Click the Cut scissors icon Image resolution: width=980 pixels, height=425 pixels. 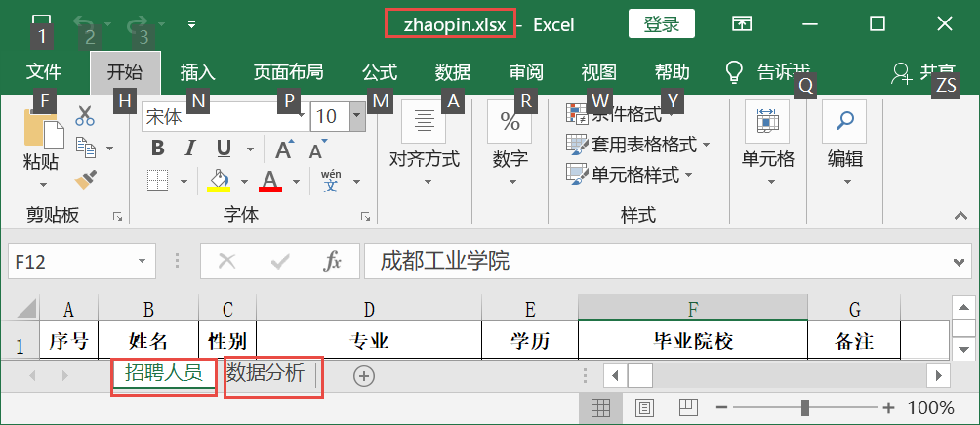pos(85,115)
